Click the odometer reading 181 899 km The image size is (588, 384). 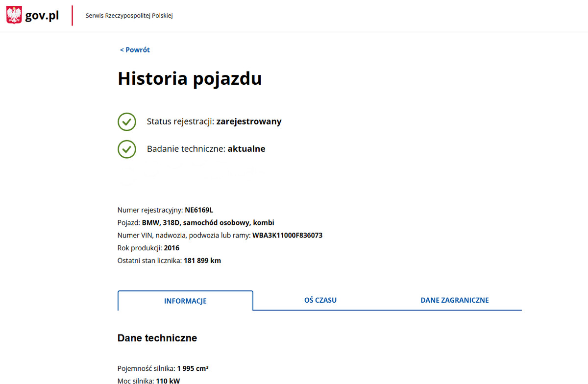[202, 261]
